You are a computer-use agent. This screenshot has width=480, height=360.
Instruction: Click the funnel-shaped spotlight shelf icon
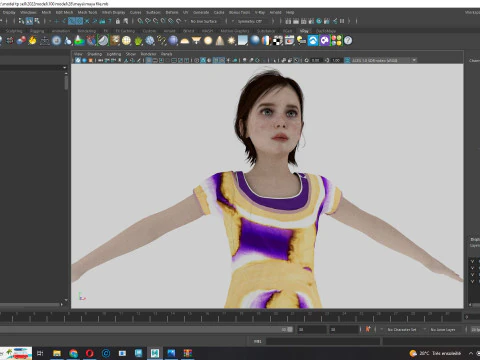click(x=196, y=41)
